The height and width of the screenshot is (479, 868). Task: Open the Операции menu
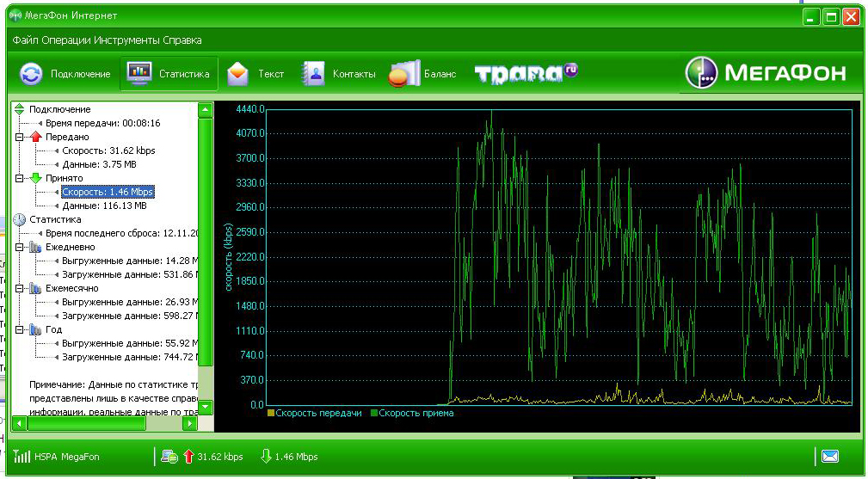click(65, 40)
